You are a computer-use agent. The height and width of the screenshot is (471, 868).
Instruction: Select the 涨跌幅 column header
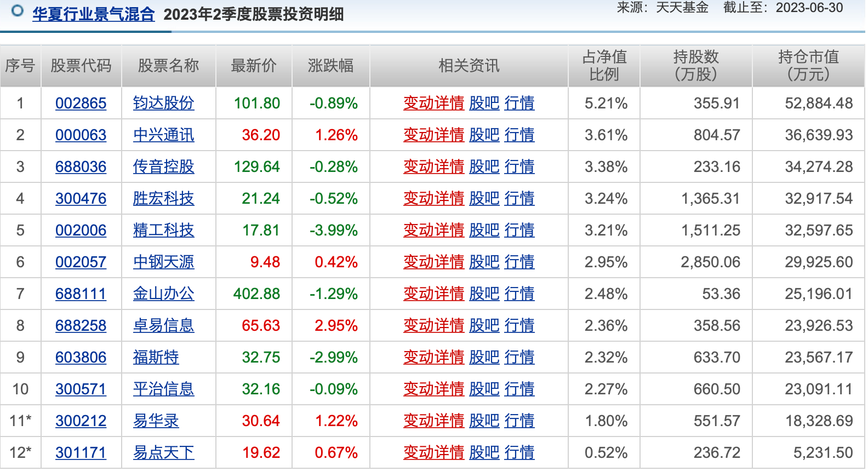[x=330, y=66]
